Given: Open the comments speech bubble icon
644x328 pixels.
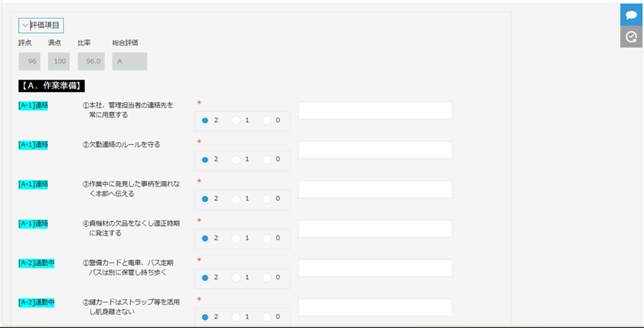Looking at the screenshot, I should tap(632, 14).
